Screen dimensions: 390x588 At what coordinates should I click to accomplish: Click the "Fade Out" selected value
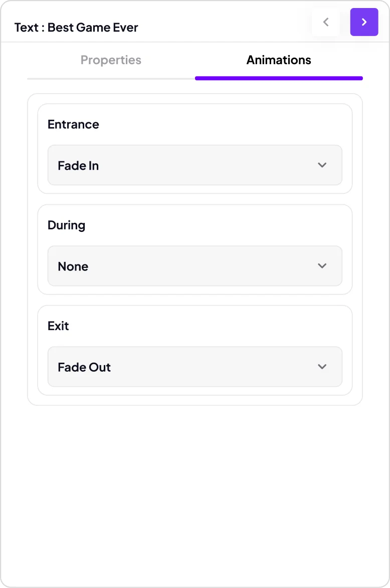84,367
